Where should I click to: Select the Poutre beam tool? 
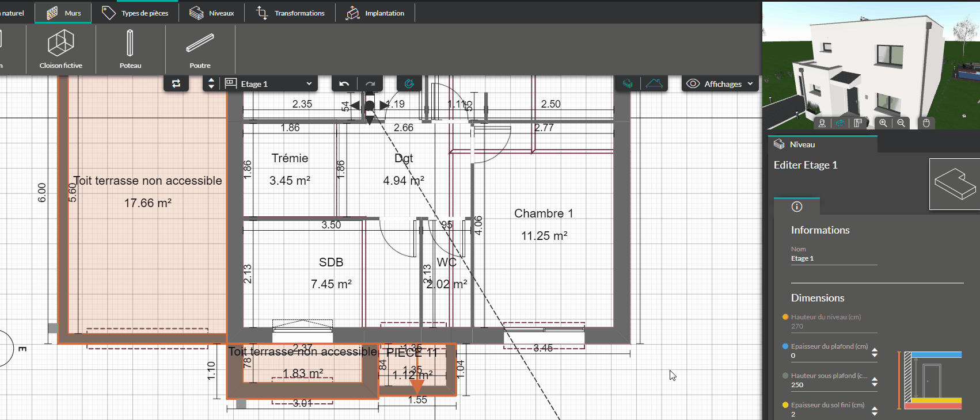pyautogui.click(x=200, y=49)
